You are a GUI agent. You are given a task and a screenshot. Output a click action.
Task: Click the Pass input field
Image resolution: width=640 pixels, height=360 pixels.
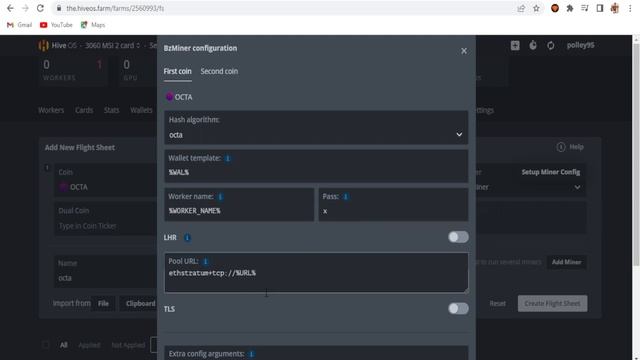coord(393,204)
